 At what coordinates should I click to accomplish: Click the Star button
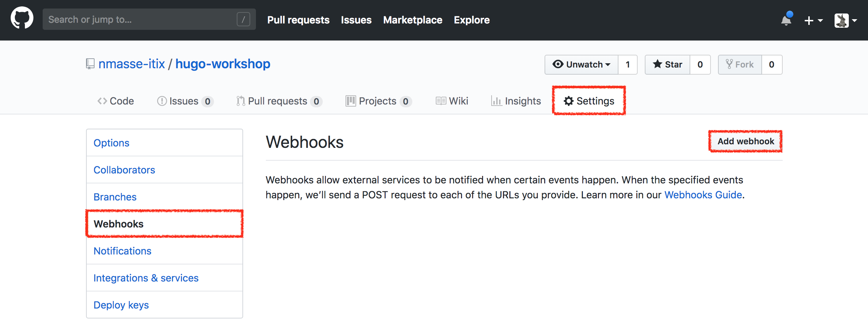coord(668,65)
